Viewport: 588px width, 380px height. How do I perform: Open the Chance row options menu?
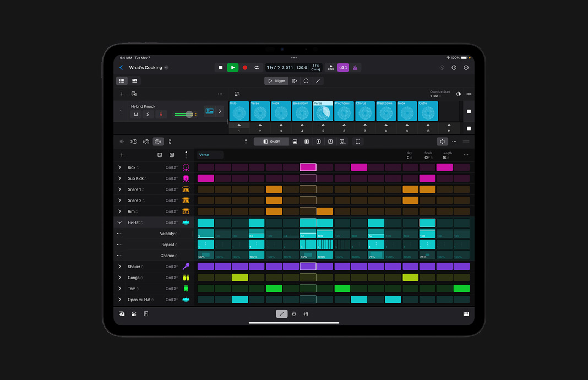coord(119,255)
